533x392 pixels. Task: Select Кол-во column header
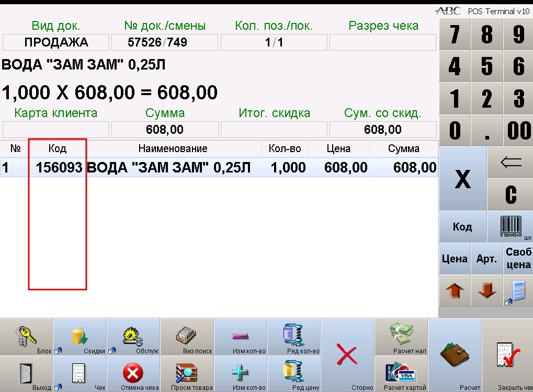tap(285, 148)
